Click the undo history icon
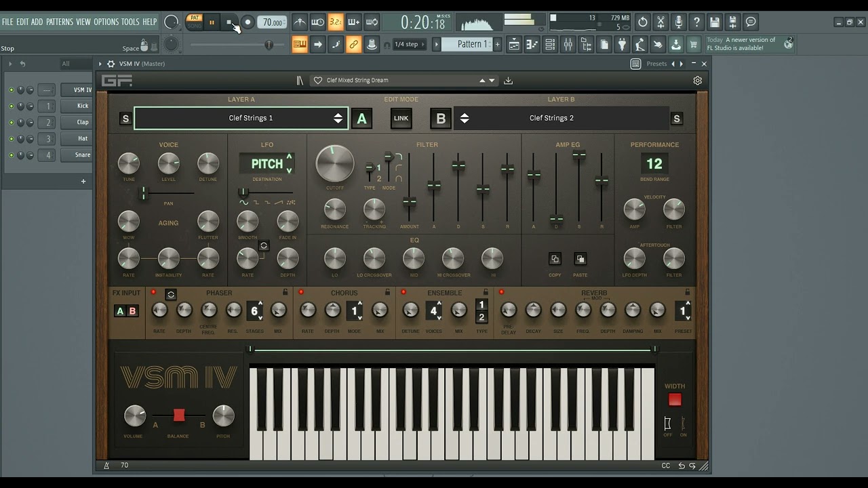The width and height of the screenshot is (868, 488). tap(643, 22)
